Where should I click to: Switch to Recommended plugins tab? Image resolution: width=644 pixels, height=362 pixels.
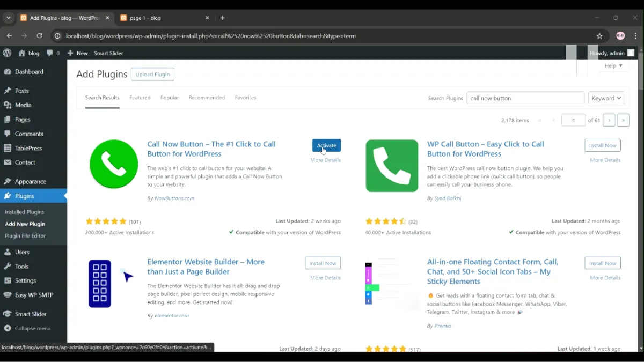(207, 98)
